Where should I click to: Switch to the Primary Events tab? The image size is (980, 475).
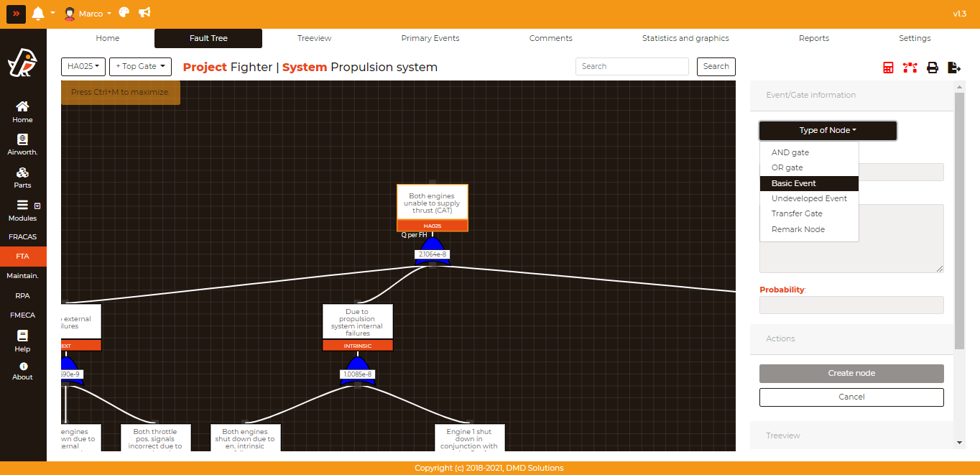pyautogui.click(x=430, y=38)
